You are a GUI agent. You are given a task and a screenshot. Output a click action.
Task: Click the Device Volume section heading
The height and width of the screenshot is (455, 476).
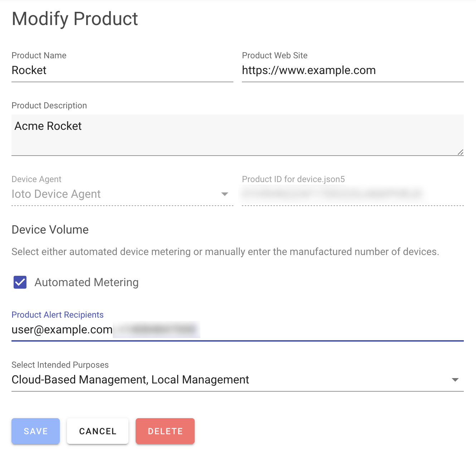point(50,230)
